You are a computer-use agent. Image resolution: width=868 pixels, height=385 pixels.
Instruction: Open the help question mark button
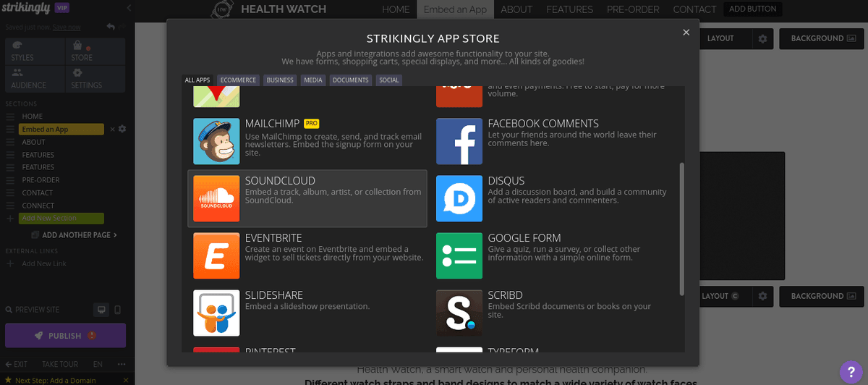click(851, 371)
